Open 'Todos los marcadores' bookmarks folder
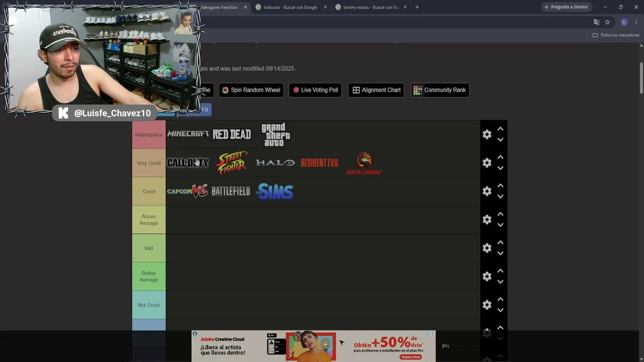 point(616,35)
